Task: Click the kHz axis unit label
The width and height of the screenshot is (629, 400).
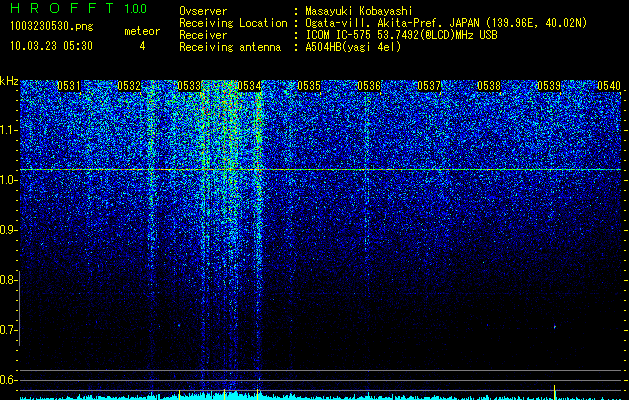Action: tap(9, 81)
